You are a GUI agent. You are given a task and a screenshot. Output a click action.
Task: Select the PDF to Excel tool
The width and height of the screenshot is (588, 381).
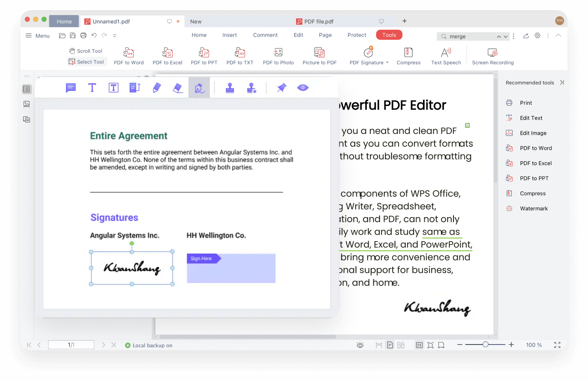[x=168, y=53]
